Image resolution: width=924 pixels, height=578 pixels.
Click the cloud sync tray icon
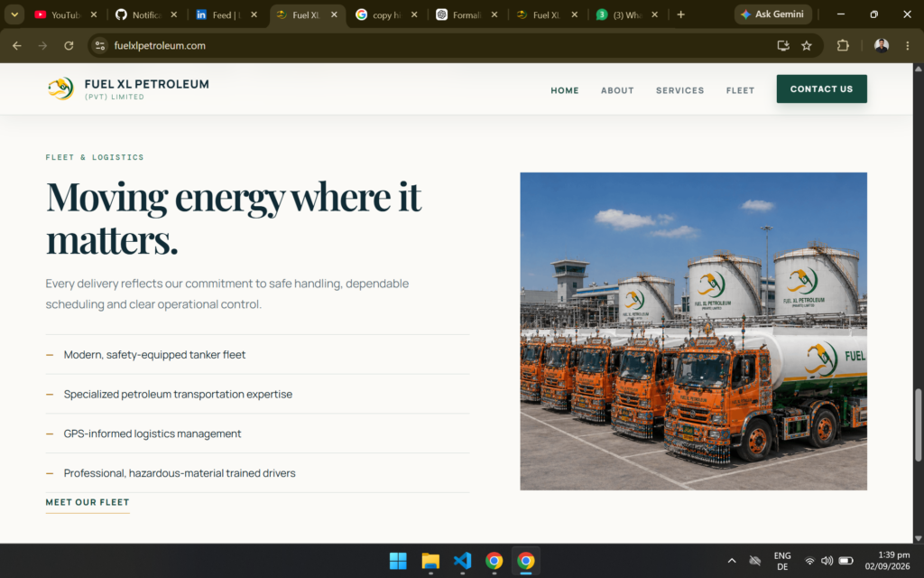coord(755,560)
